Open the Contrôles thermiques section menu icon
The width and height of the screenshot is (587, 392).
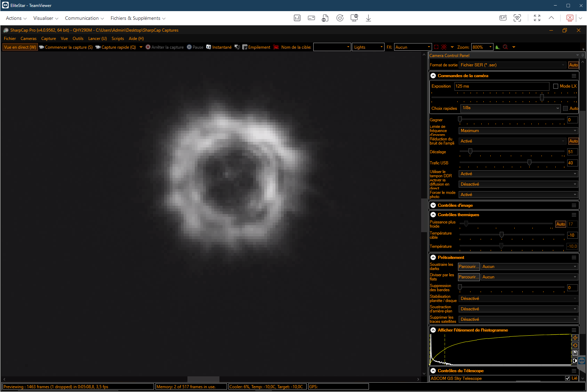click(x=574, y=215)
